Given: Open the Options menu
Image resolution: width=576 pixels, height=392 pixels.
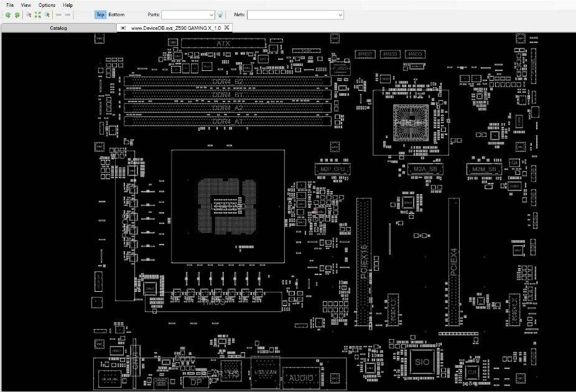Looking at the screenshot, I should tap(47, 5).
